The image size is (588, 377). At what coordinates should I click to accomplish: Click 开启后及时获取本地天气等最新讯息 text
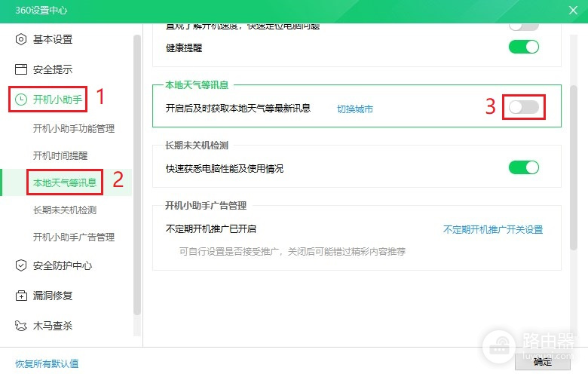(238, 108)
